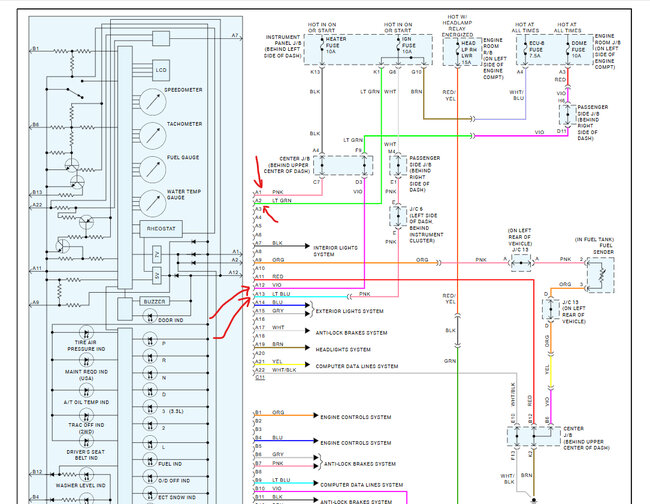Click the TRAC OFF IND lamp
Image resolution: width=650 pixels, height=504 pixels.
click(x=86, y=415)
